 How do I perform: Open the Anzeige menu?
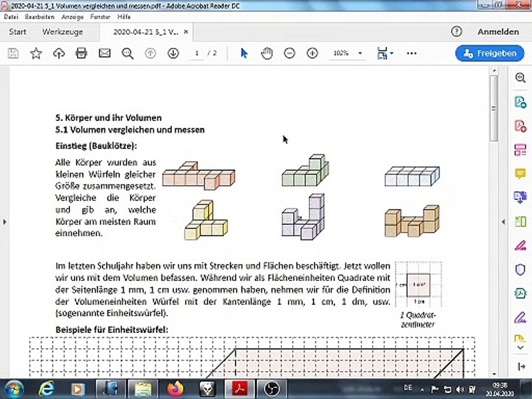click(72, 17)
